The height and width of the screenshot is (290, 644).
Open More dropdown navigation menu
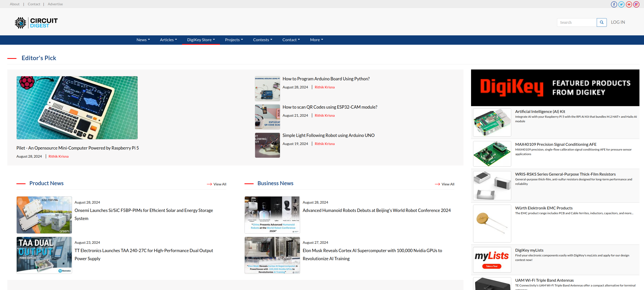(316, 40)
